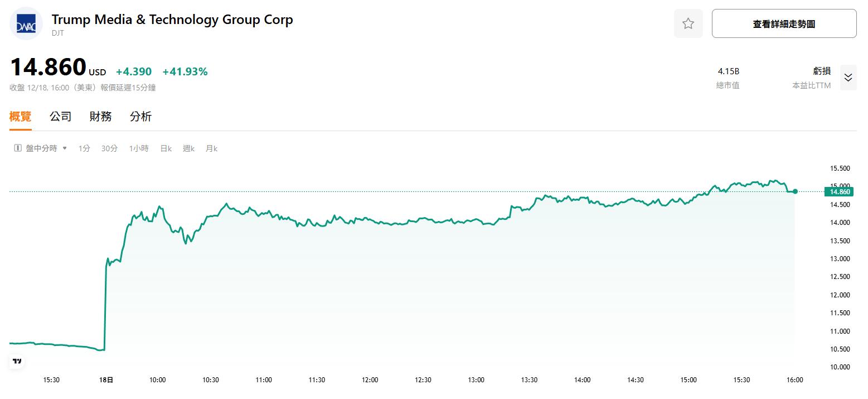Click the candlestick icon beside 盤中分時
Viewport: 868px width, 399px height.
click(18, 148)
